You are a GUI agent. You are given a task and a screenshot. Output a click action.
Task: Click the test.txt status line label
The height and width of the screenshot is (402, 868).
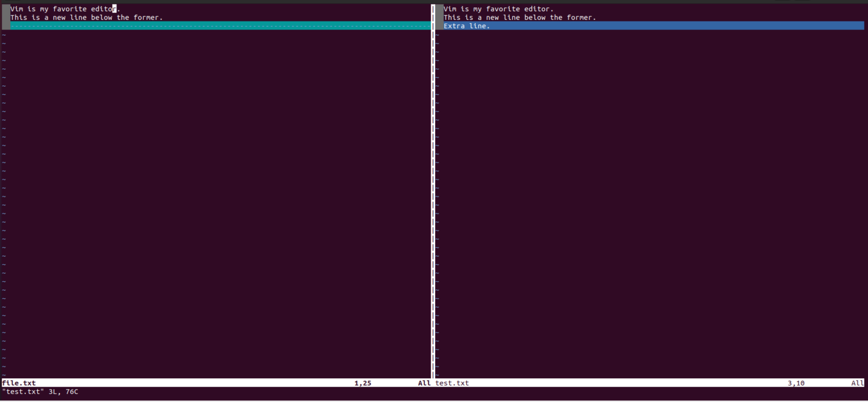(x=453, y=383)
